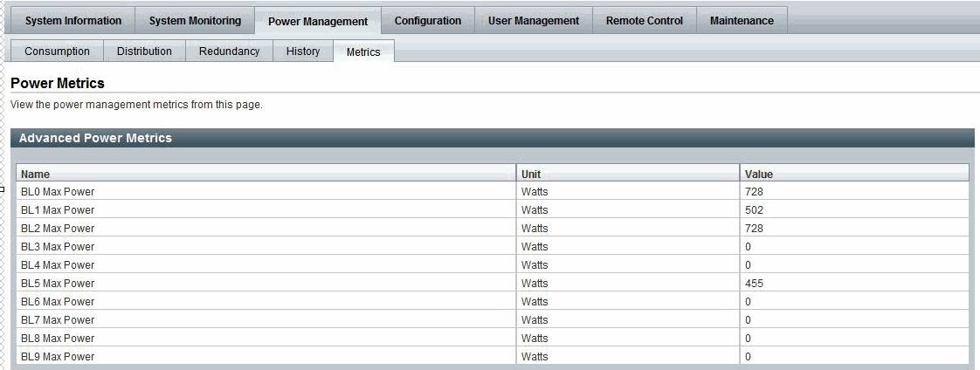The height and width of the screenshot is (370, 980).
Task: Select the BL6 Max Power row name
Action: coord(58,301)
